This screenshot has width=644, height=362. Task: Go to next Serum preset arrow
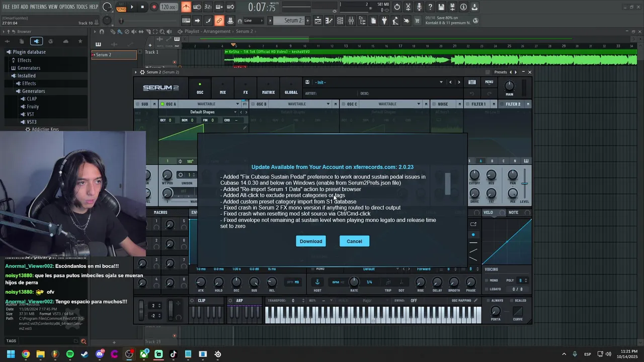click(459, 82)
